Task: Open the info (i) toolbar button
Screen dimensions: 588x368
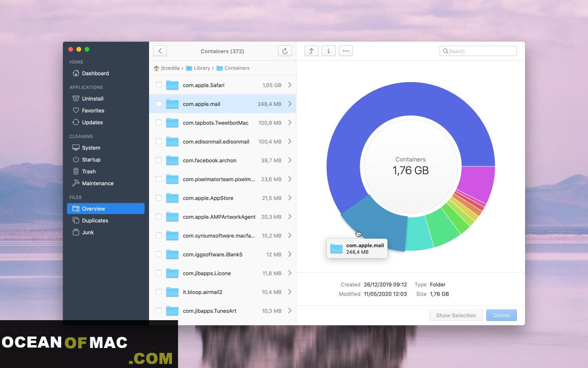Action: tap(329, 51)
